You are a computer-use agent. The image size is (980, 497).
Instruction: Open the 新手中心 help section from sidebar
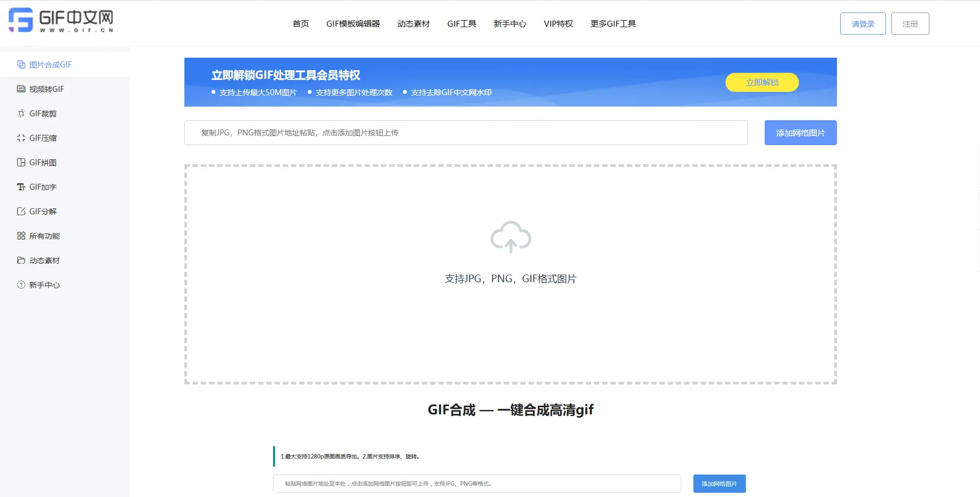(45, 284)
